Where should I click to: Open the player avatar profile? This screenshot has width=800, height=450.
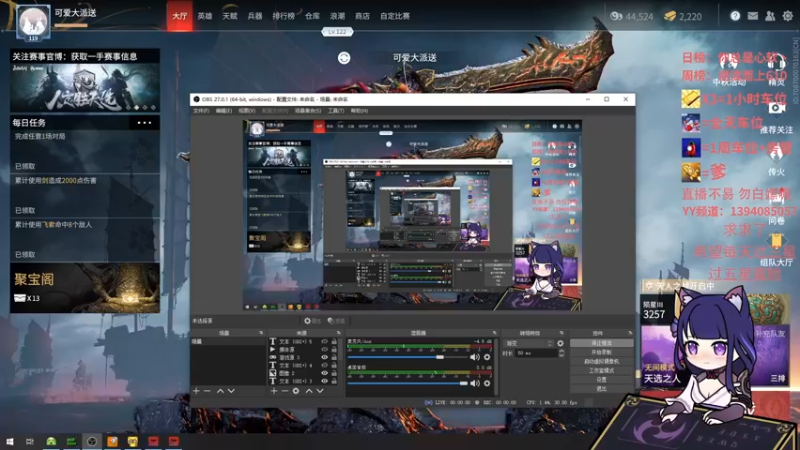[x=33, y=22]
